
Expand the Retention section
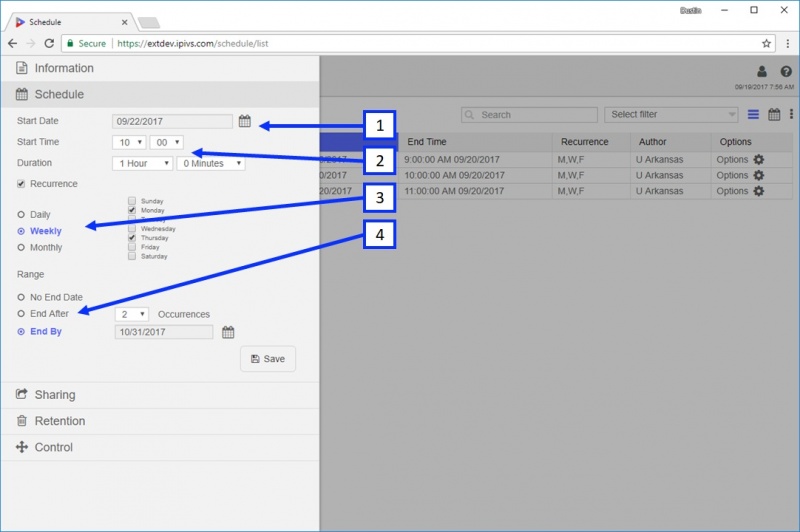coord(160,421)
